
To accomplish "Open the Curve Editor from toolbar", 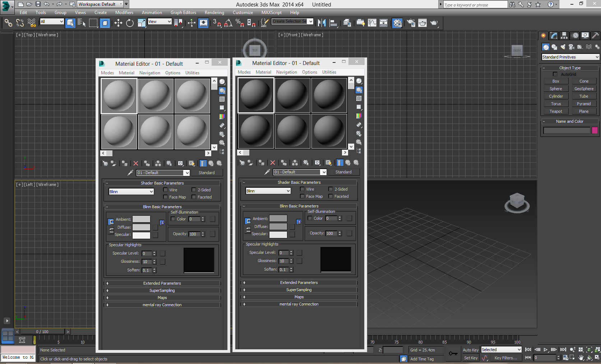I will point(372,23).
